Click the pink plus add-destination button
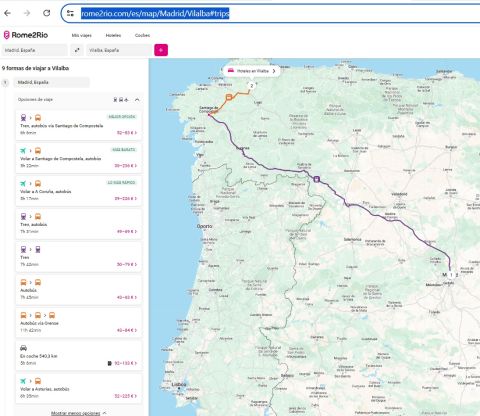The width and height of the screenshot is (480, 416). (x=161, y=50)
